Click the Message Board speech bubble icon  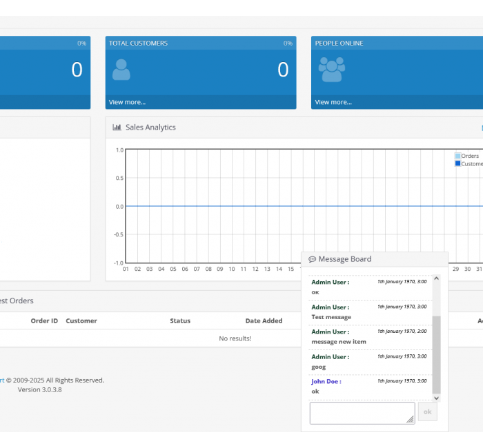(312, 259)
